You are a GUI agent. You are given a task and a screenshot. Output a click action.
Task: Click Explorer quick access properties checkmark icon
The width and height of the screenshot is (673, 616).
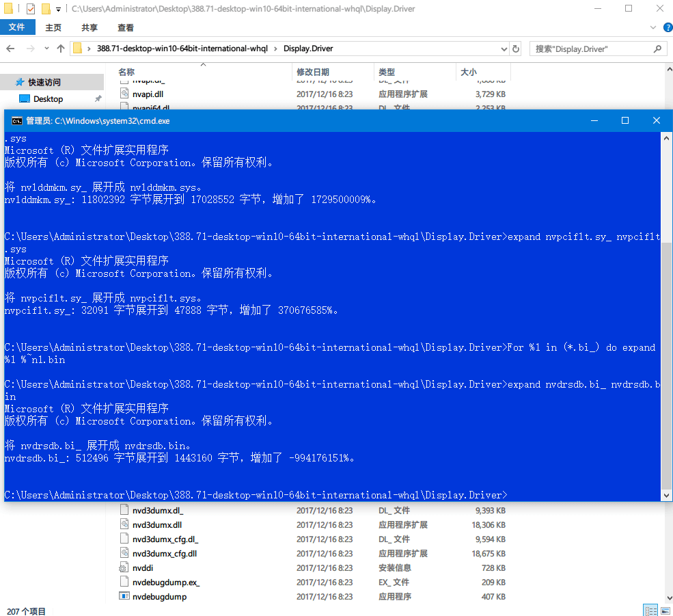[31, 9]
